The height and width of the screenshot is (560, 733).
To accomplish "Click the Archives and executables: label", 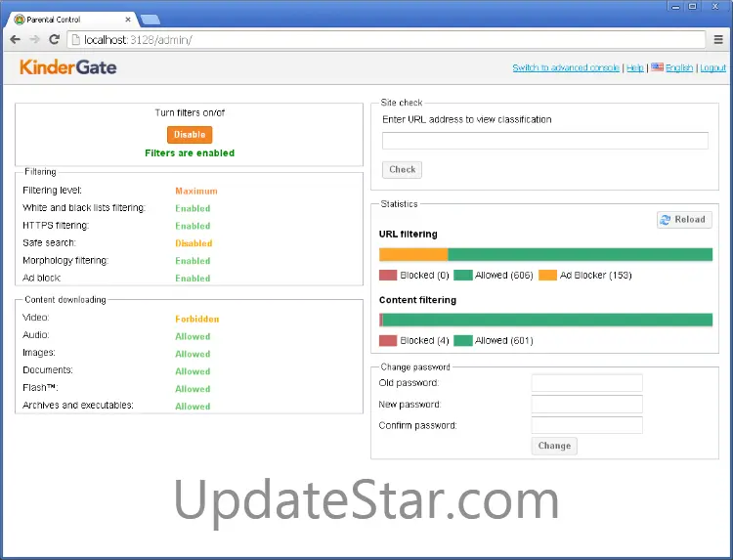I will pos(78,406).
